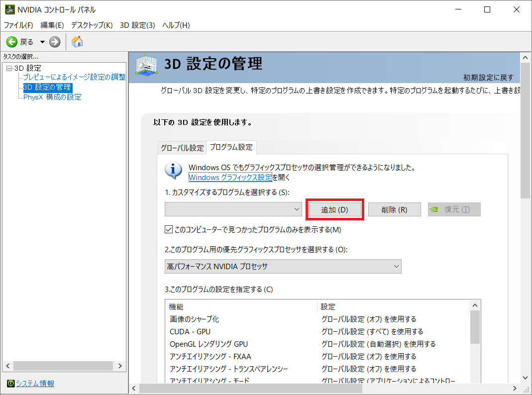
Task: Click the NVIDIA control panel title bar icon
Action: (9, 9)
